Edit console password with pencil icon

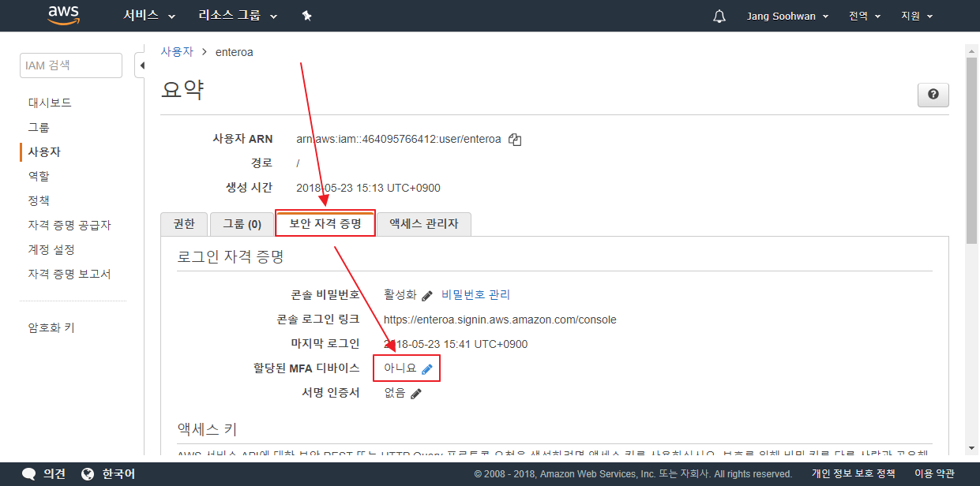pos(427,295)
